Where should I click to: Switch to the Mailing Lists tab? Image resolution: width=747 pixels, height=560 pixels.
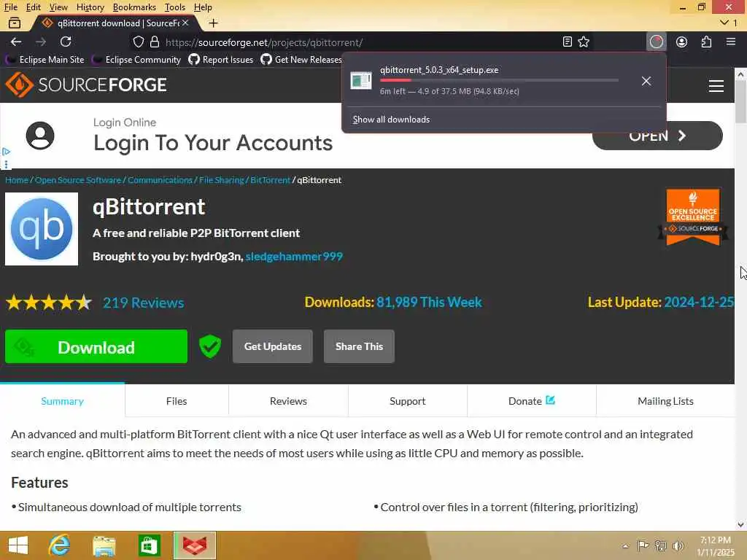click(665, 401)
